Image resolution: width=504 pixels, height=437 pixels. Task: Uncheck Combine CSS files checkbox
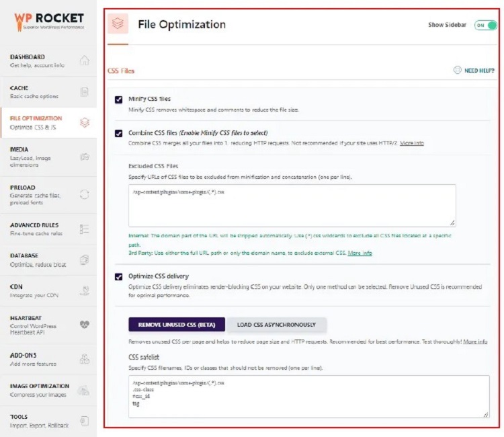[x=119, y=133]
